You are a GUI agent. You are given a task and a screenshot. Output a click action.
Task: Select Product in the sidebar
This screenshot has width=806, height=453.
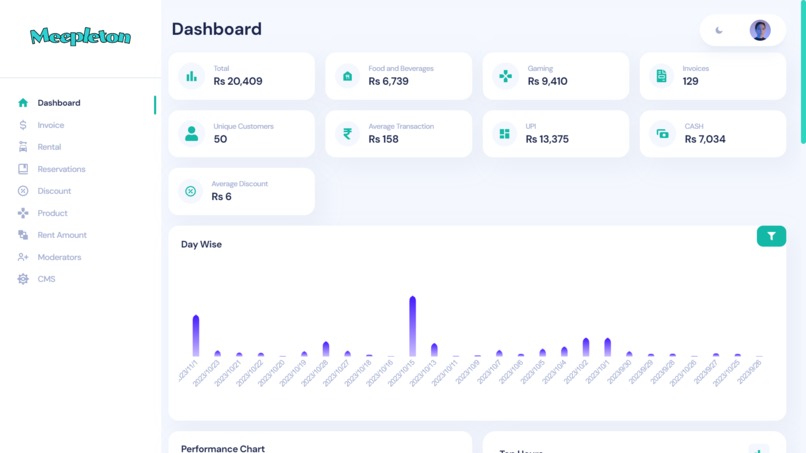click(x=52, y=213)
